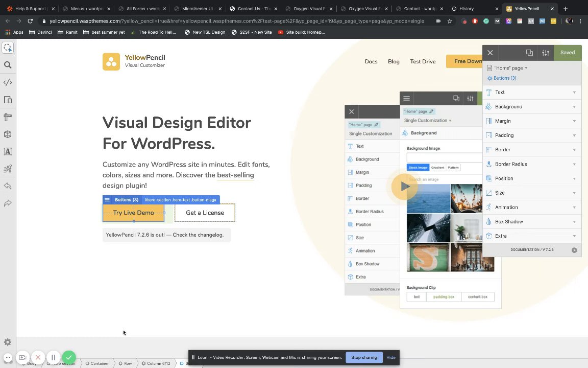Open the settings gear in the left sidebar
The height and width of the screenshot is (368, 588).
click(x=8, y=342)
